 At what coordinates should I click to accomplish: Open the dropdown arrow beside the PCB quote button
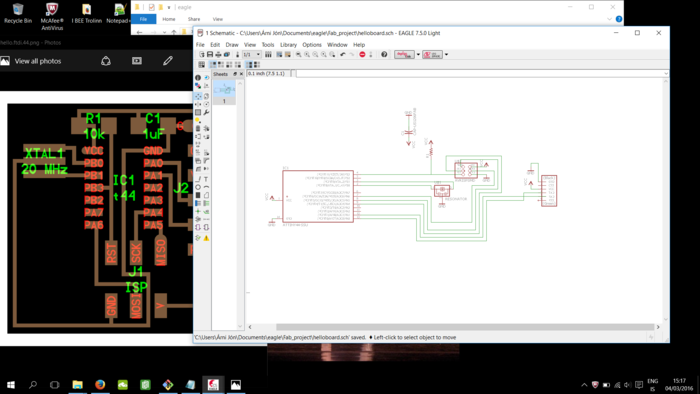click(446, 54)
